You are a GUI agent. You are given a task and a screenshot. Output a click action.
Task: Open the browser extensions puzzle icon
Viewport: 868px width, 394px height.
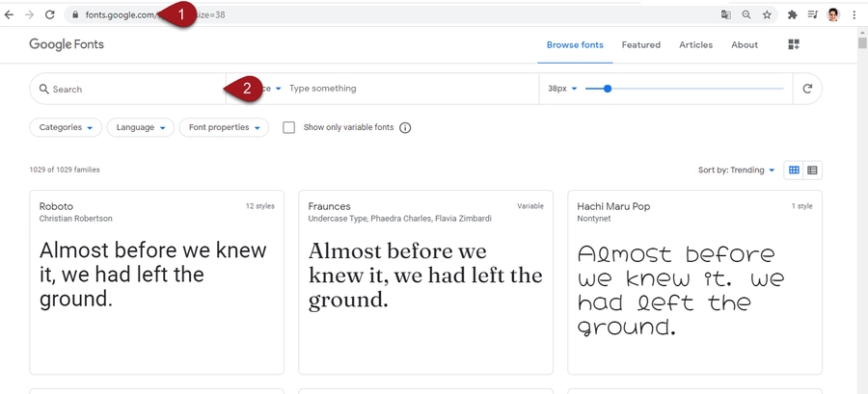[793, 15]
